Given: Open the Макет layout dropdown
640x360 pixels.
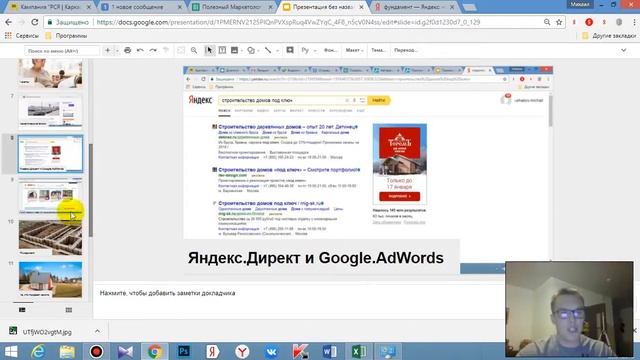Looking at the screenshot, I should [354, 50].
